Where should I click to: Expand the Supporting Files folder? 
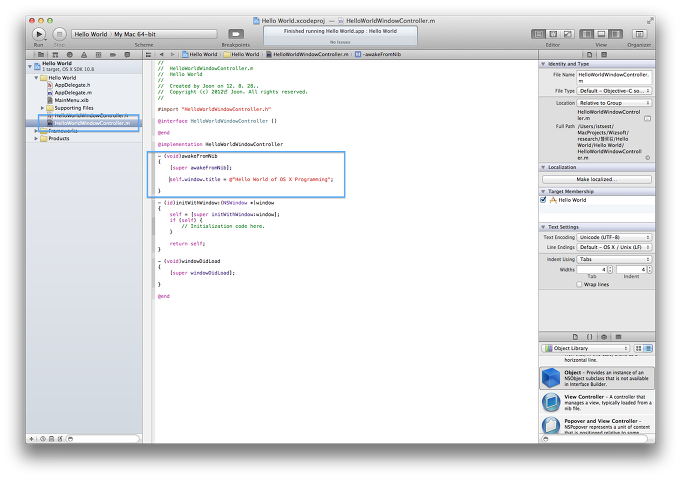point(43,108)
